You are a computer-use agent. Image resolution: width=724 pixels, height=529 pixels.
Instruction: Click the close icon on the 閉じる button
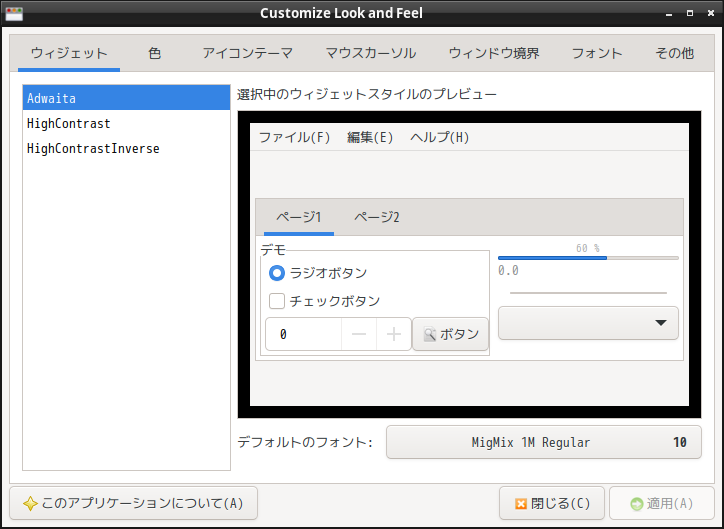tap(521, 503)
